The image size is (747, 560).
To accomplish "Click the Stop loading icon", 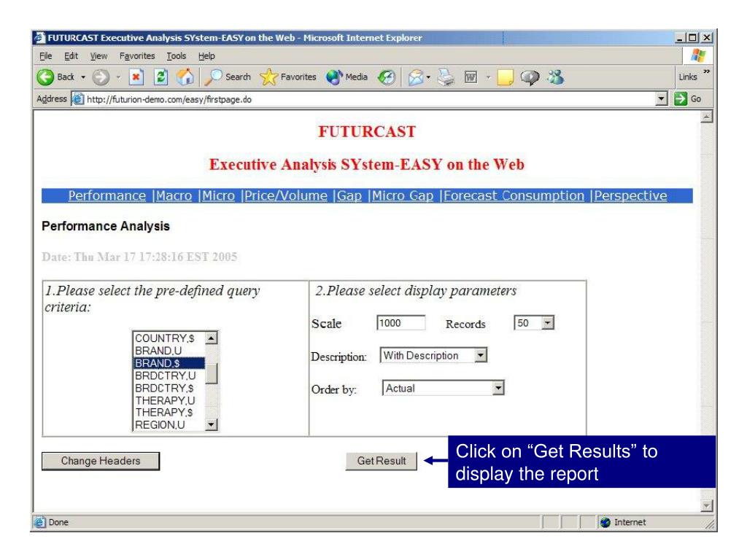I will [x=136, y=77].
